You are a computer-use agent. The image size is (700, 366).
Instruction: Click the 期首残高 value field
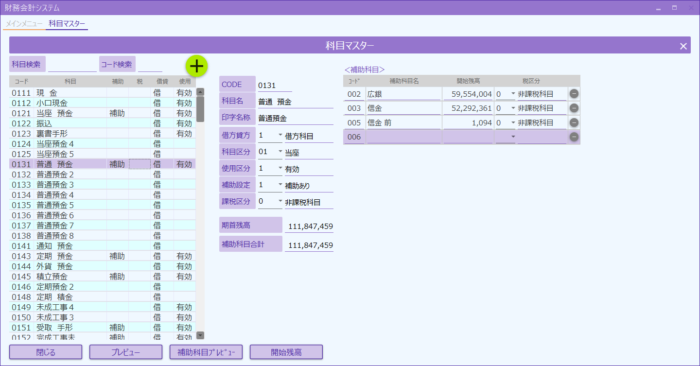[309, 226]
